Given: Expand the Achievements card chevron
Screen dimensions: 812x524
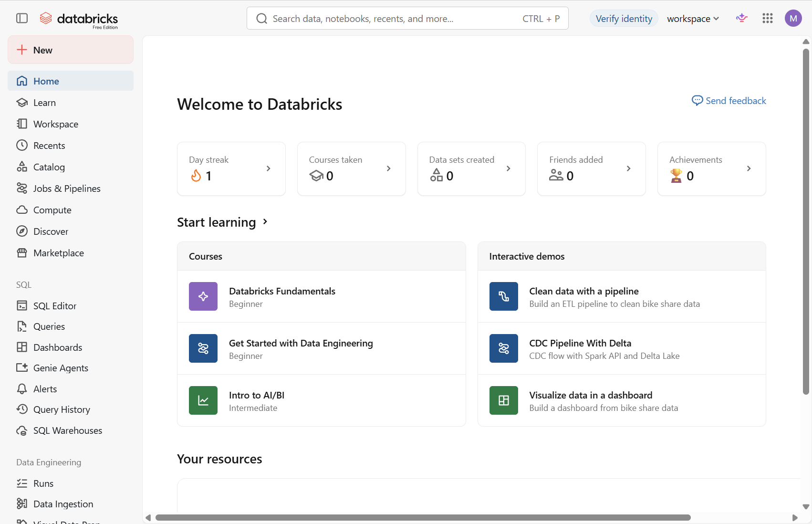Looking at the screenshot, I should click(x=749, y=168).
